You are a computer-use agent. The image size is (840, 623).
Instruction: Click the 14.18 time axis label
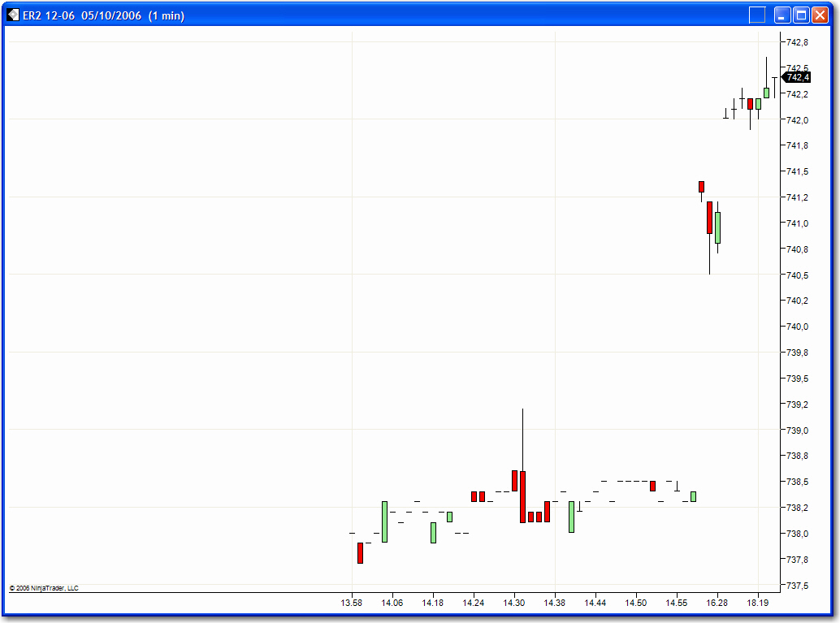(433, 604)
